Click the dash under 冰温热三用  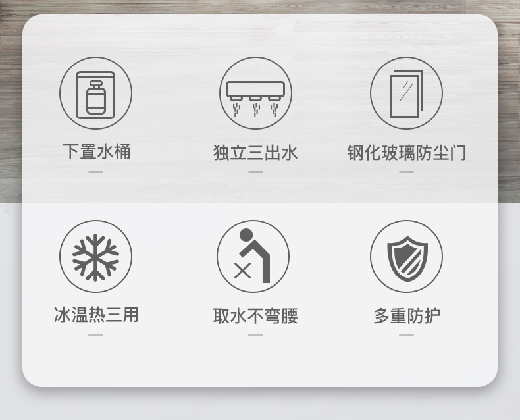click(95, 335)
